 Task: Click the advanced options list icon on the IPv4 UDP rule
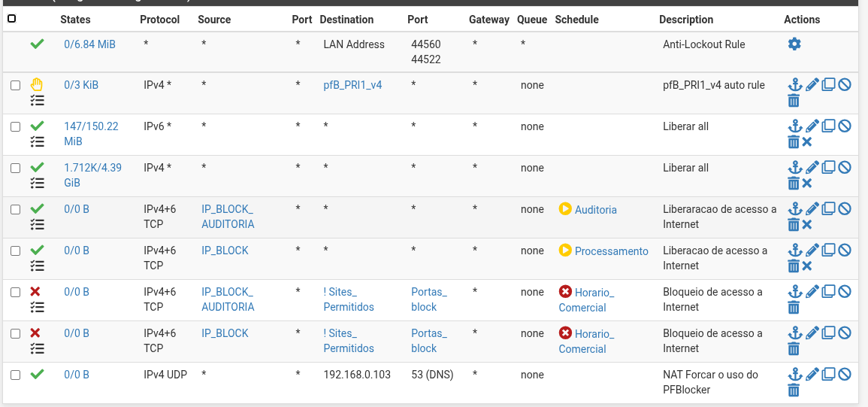37,390
